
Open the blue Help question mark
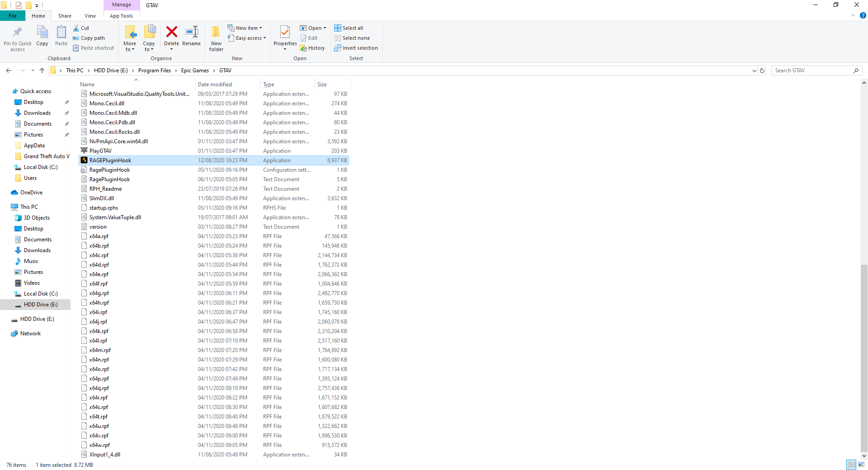[863, 15]
